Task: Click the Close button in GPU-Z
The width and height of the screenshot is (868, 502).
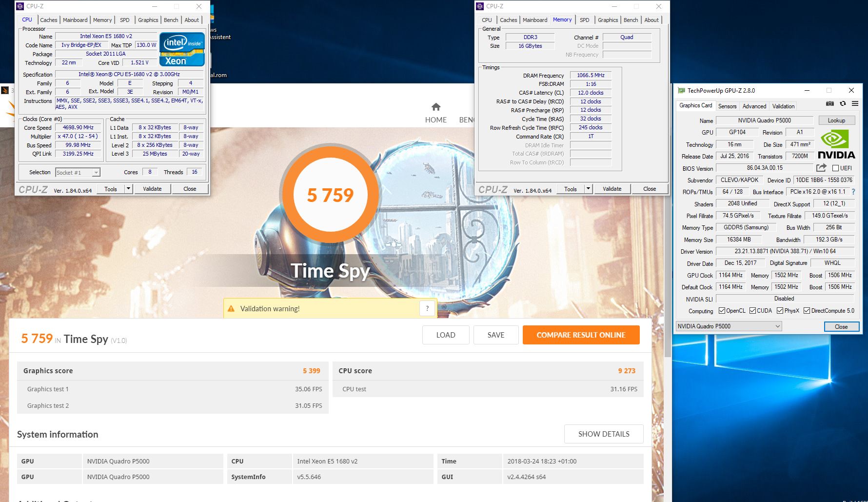Action: tap(841, 326)
